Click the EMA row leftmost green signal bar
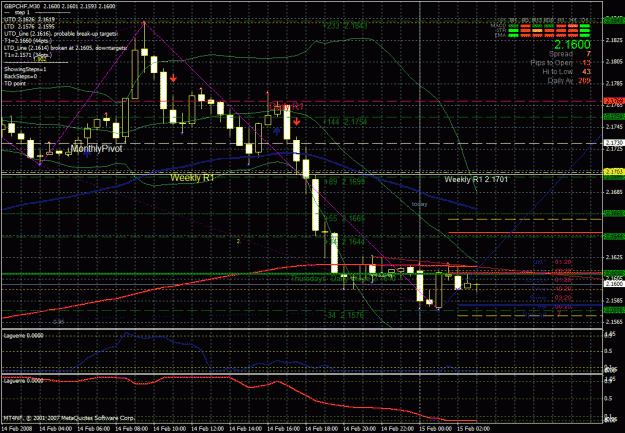 tap(514, 35)
